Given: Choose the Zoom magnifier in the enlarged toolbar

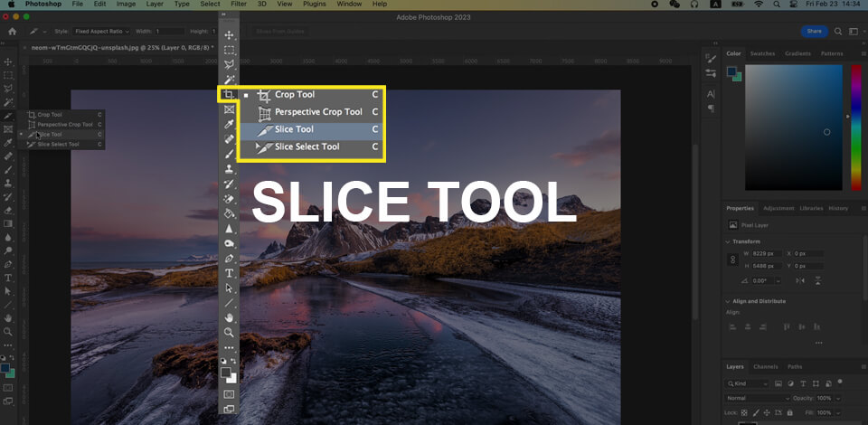Looking at the screenshot, I should tap(229, 332).
